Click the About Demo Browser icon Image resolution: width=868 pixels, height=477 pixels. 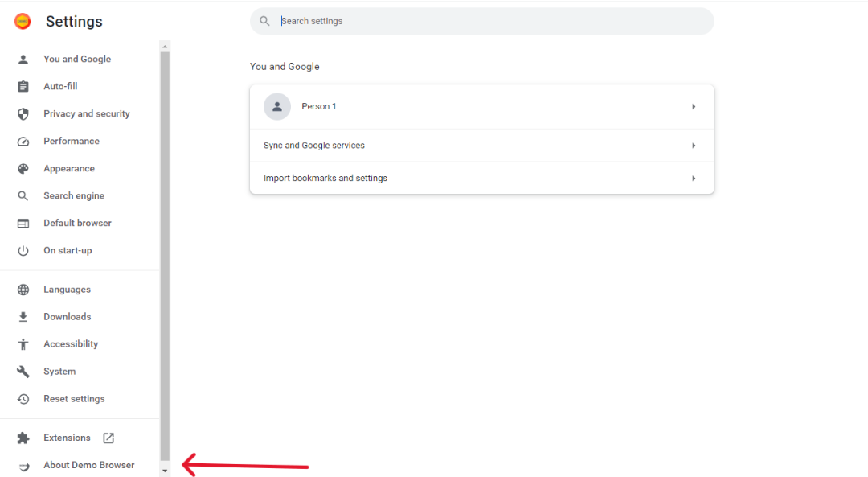23,466
